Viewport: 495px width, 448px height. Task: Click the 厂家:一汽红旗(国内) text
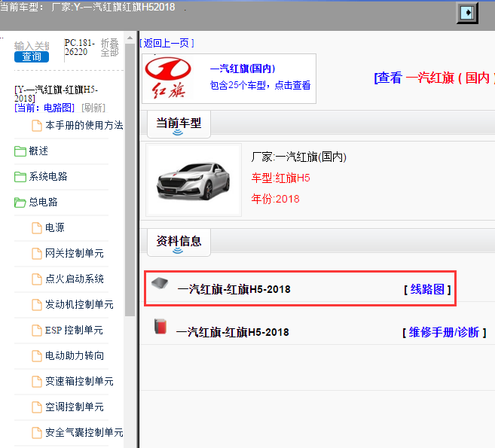coord(298,157)
